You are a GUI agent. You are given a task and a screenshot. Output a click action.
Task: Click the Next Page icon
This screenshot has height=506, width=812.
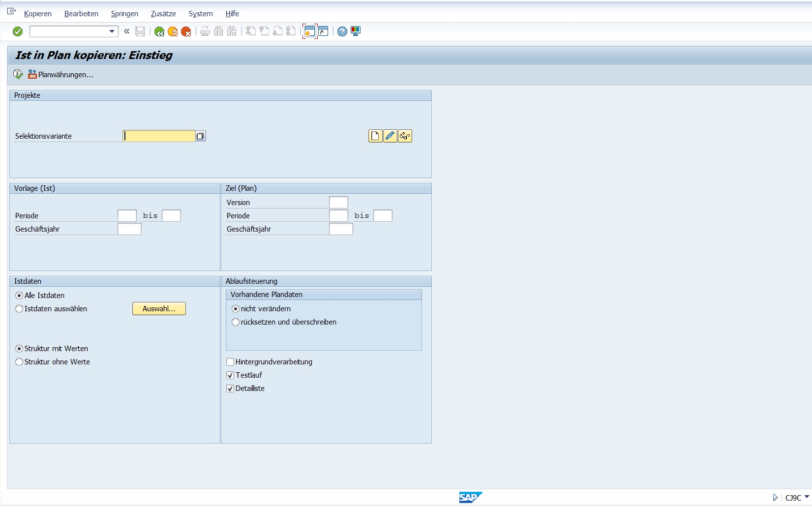click(277, 31)
